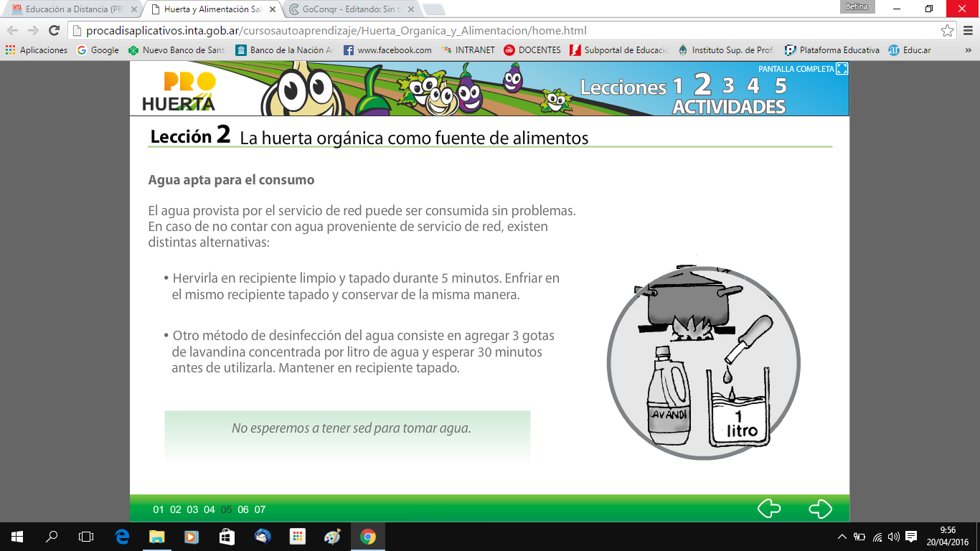980x551 pixels.
Task: Click Chrome's forward navigation arrow
Action: [x=33, y=31]
